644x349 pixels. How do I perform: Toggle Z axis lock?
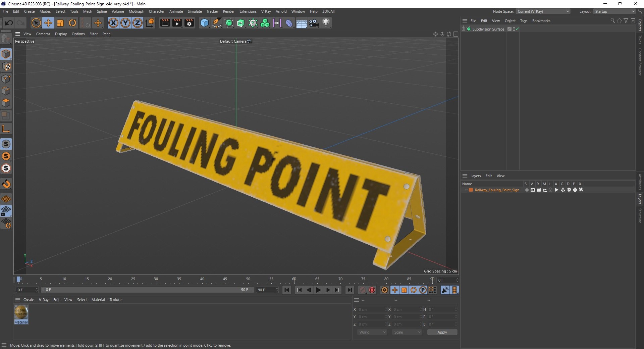pyautogui.click(x=138, y=23)
